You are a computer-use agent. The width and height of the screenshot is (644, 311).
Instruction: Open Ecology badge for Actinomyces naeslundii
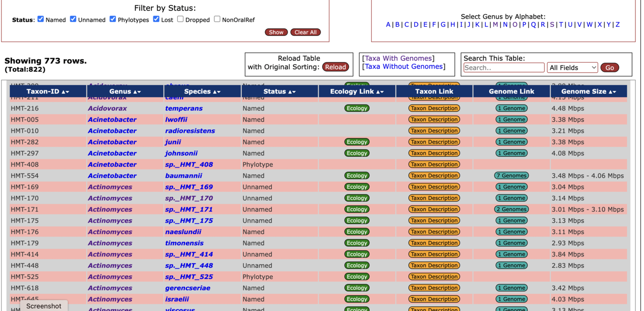(x=357, y=232)
